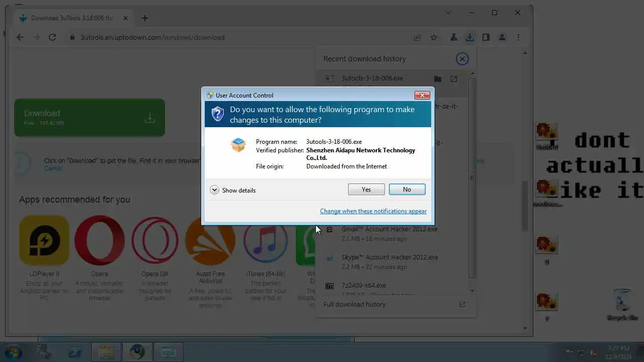Image resolution: width=644 pixels, height=362 pixels.
Task: Click the green Download button
Action: click(x=90, y=118)
